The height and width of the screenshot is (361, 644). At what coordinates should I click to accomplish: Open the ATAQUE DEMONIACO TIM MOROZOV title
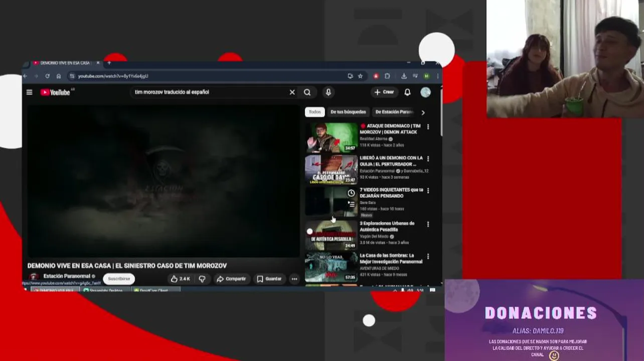pyautogui.click(x=390, y=129)
